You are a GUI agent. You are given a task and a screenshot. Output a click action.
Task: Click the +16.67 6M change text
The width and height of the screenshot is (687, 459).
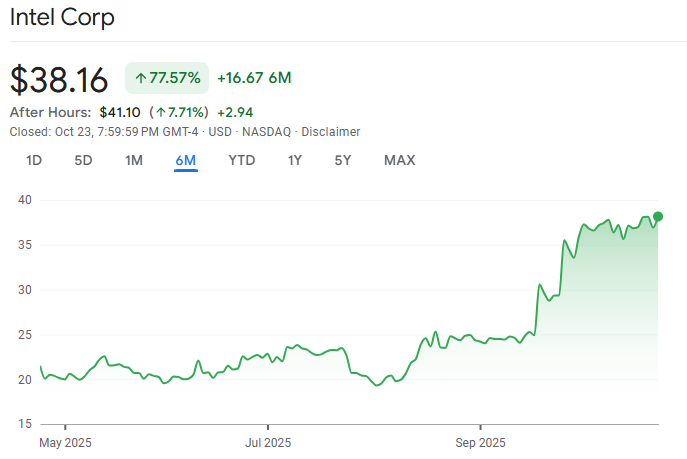point(254,78)
